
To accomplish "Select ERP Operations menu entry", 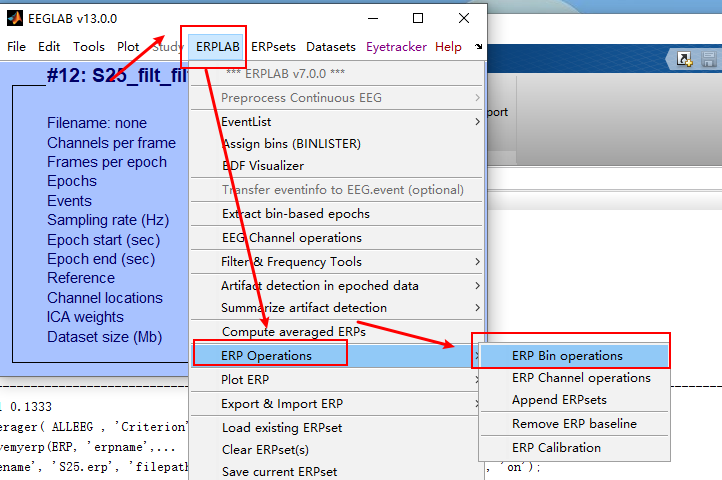I will (x=337, y=356).
